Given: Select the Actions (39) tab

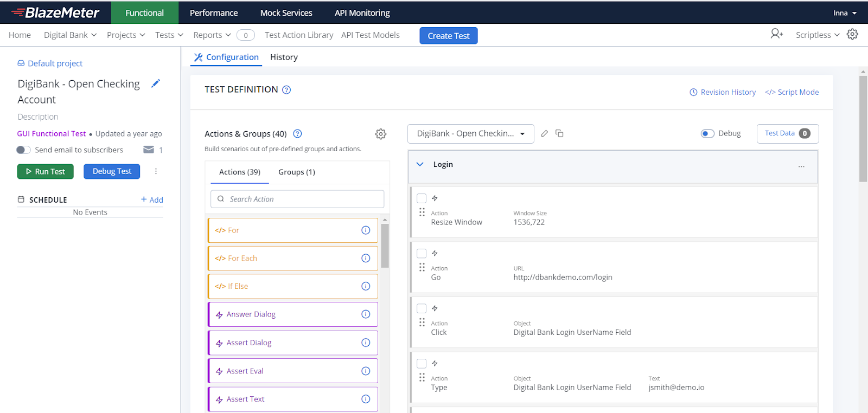Looking at the screenshot, I should tap(240, 172).
